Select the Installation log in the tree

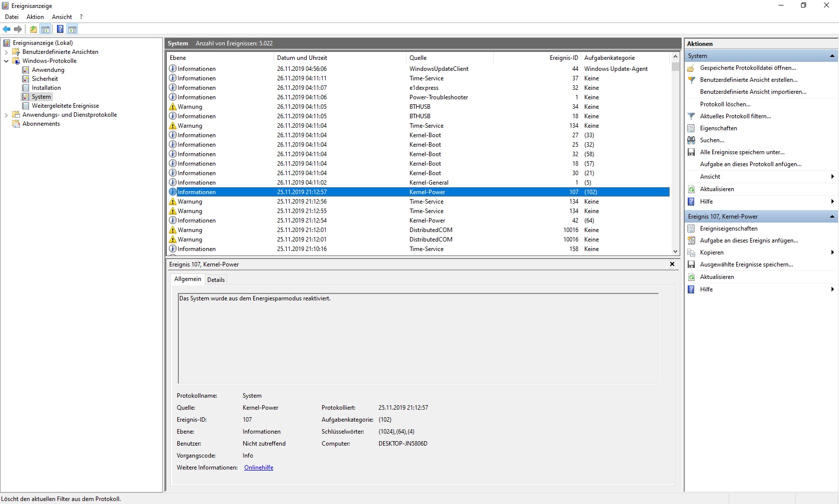tap(46, 88)
